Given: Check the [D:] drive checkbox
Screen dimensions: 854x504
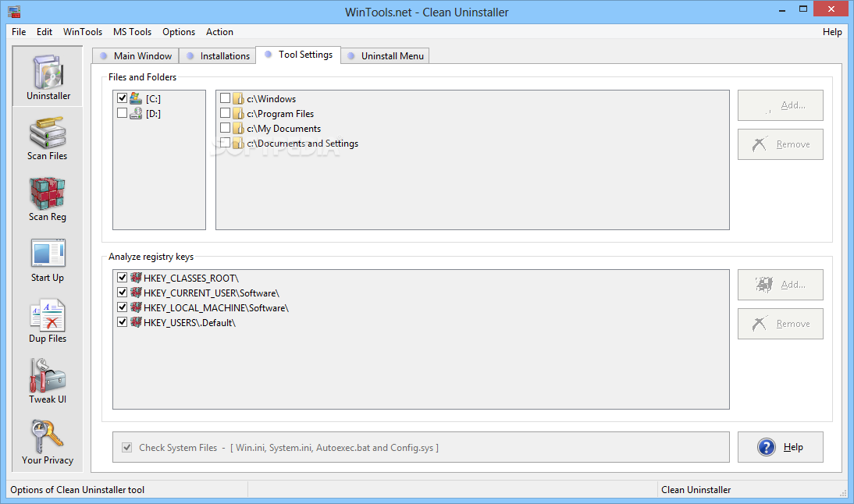Looking at the screenshot, I should pos(122,112).
